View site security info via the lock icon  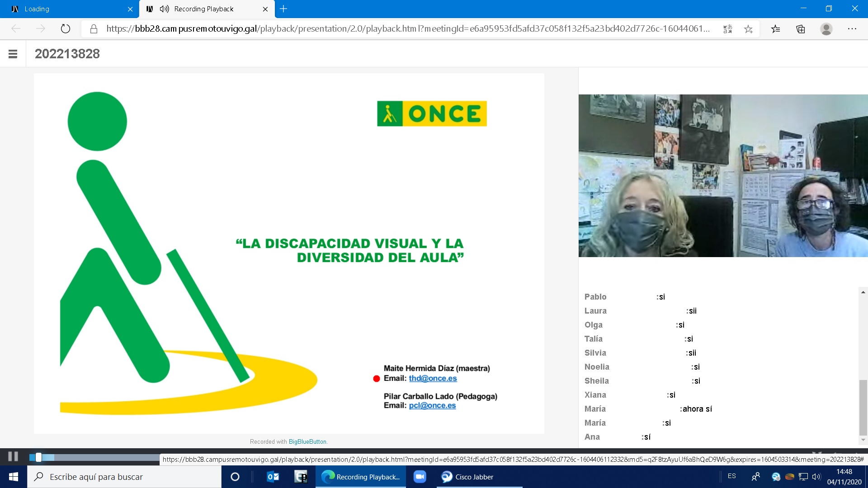pos(93,28)
